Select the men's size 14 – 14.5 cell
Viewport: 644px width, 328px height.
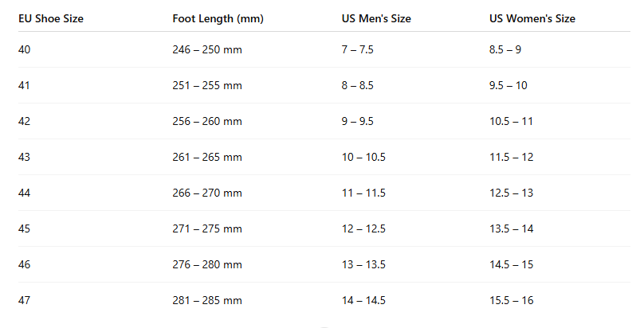pos(363,300)
